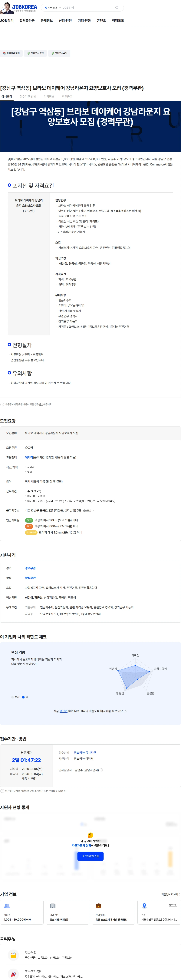
Task: Click the remaining time 2일 01:47:22
Action: (26, 760)
